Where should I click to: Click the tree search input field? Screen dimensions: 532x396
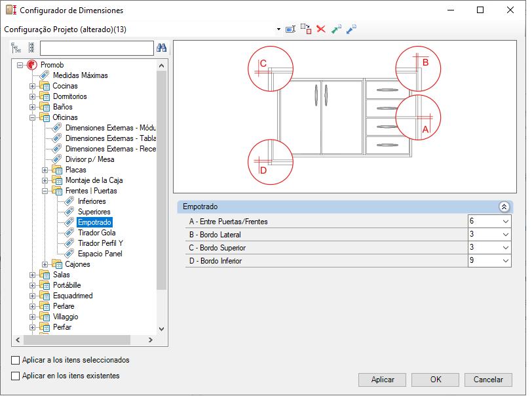[97, 49]
